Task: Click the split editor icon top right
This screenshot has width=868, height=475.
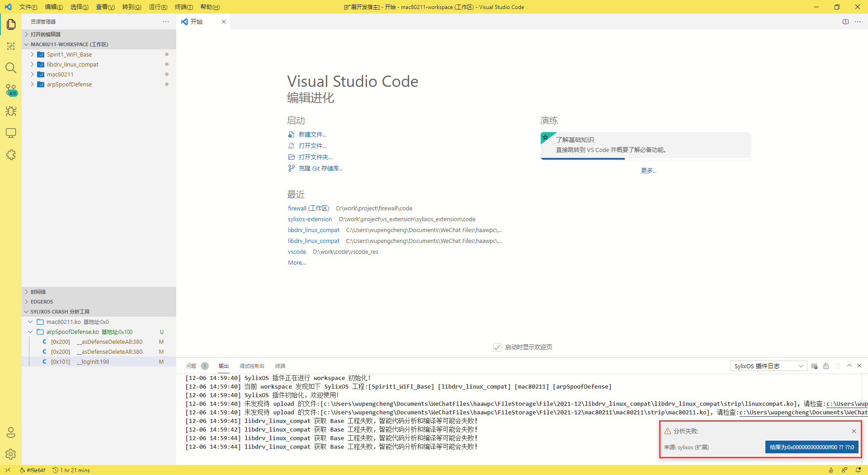Action: pos(845,22)
